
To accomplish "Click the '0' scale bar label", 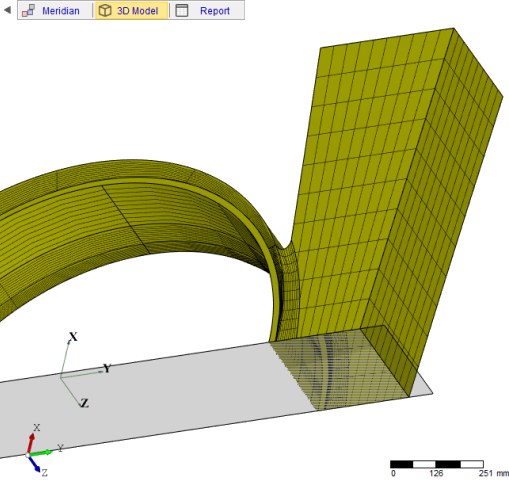I will coord(393,473).
